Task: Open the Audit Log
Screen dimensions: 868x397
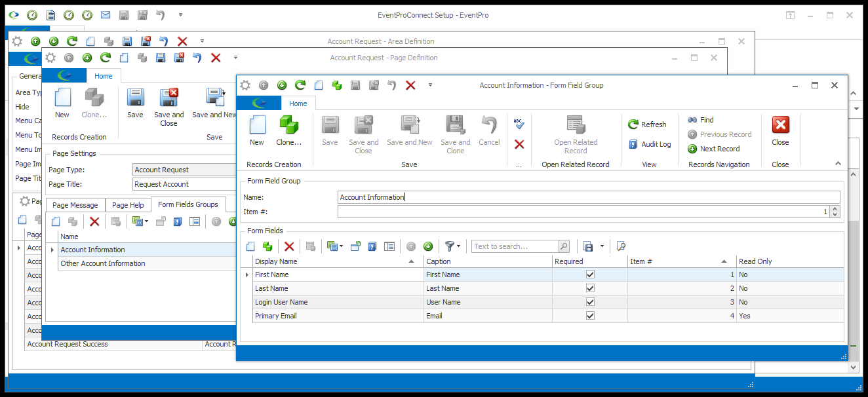Action: [x=650, y=144]
